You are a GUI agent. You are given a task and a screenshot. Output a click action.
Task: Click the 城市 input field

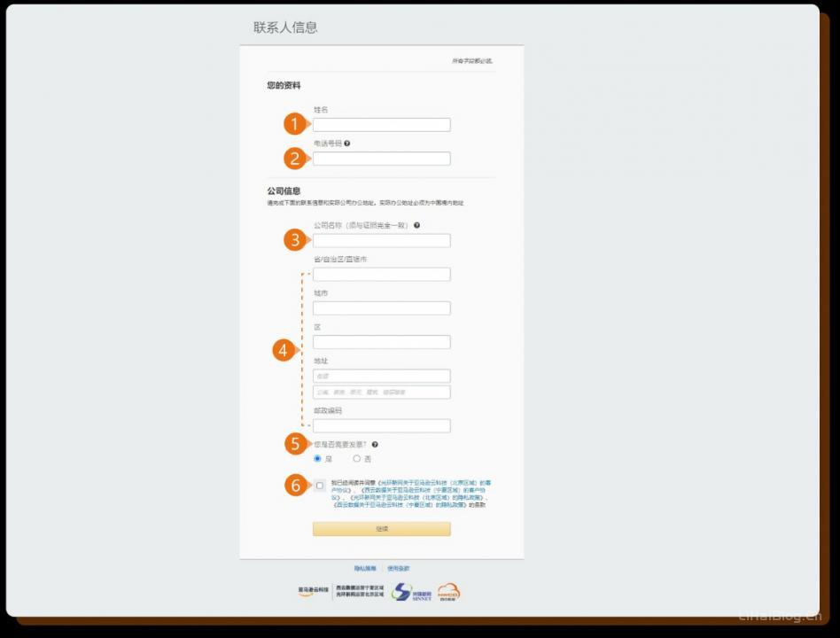381,308
